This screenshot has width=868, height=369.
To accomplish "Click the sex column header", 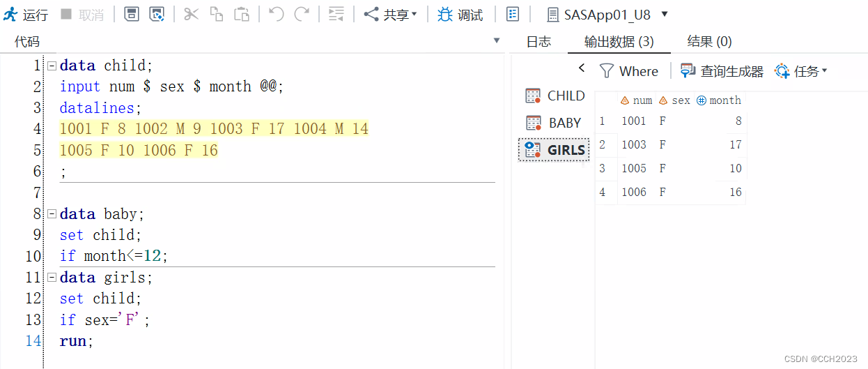I will point(674,100).
